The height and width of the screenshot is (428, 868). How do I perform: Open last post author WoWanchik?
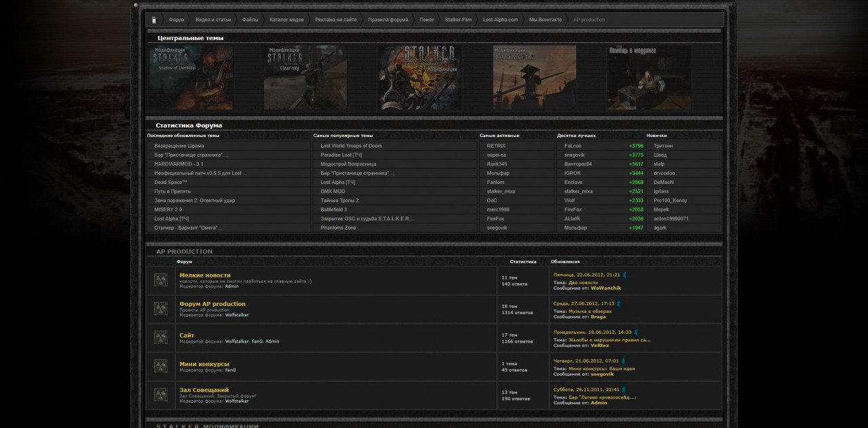point(606,288)
